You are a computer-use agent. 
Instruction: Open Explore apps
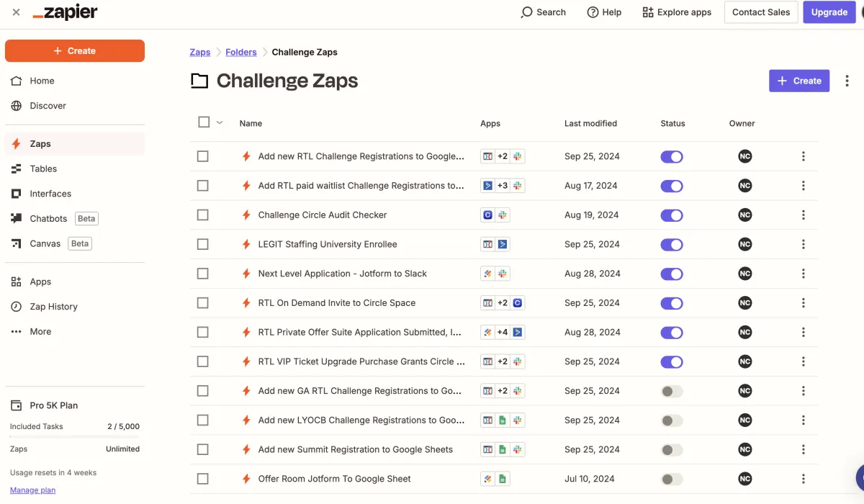[x=677, y=12]
